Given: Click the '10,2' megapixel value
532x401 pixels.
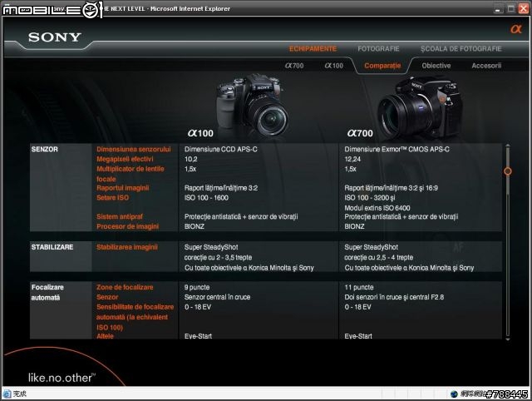Looking at the screenshot, I should [x=191, y=159].
